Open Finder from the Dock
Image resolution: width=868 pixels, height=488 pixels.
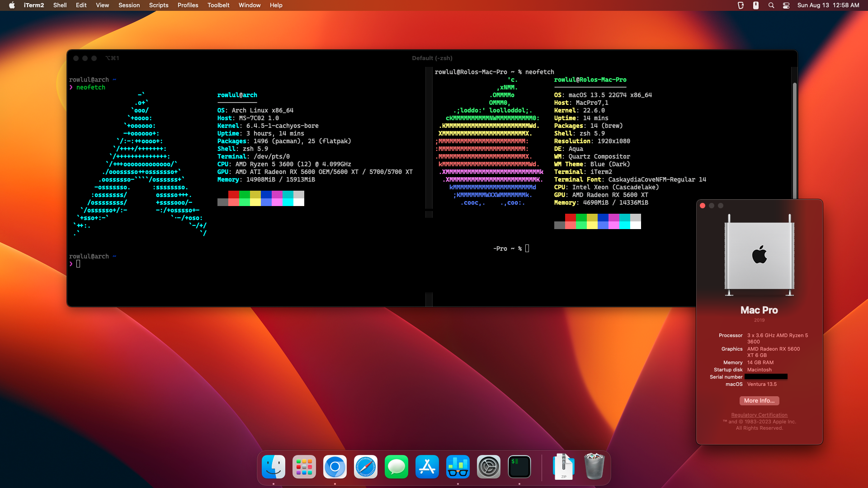coord(274,467)
